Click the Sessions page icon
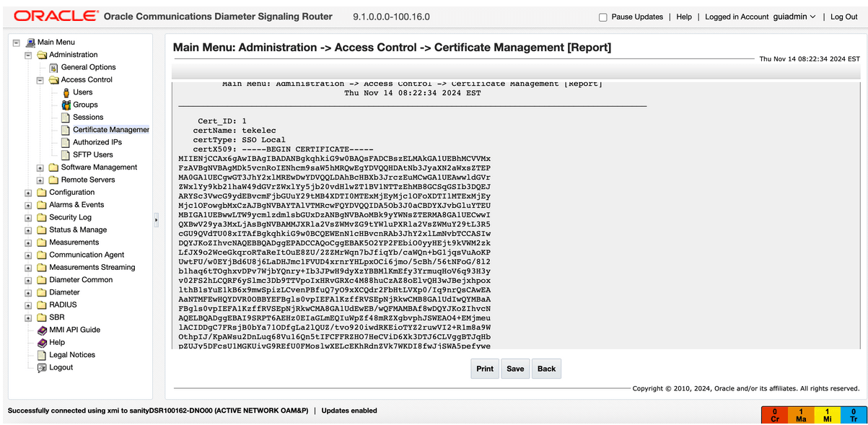 (66, 117)
